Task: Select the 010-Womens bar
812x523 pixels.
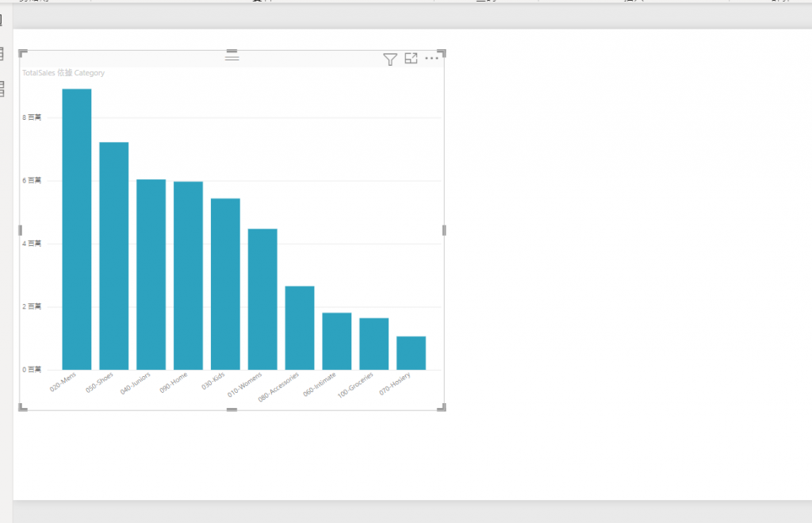Action: point(262,299)
